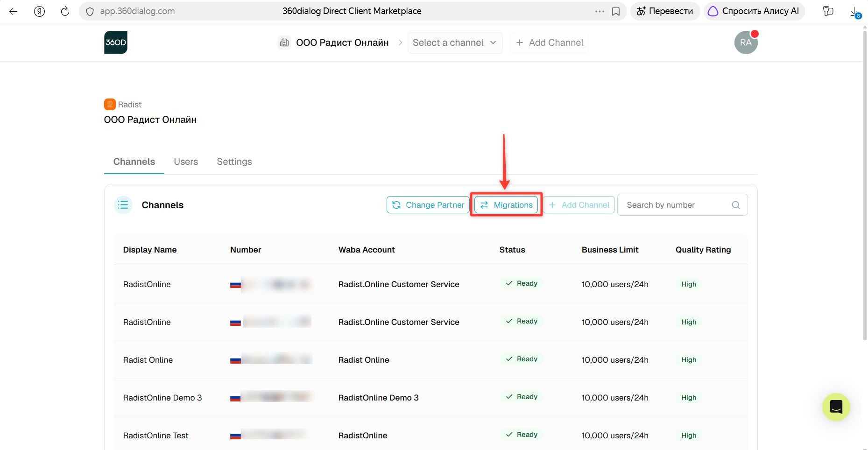Click the Waba Account column header
This screenshot has height=450, width=868.
[x=367, y=250]
